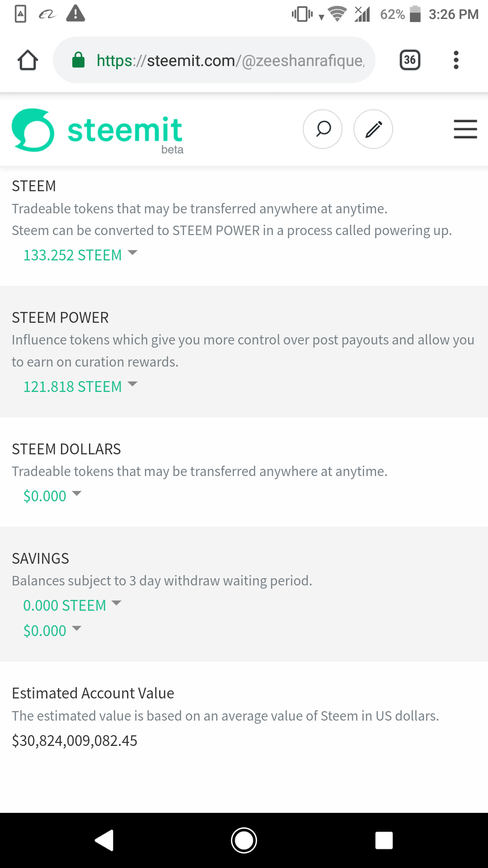Screen dimensions: 488x868
Task: Open the browser three-dot overflow menu
Action: [x=456, y=60]
